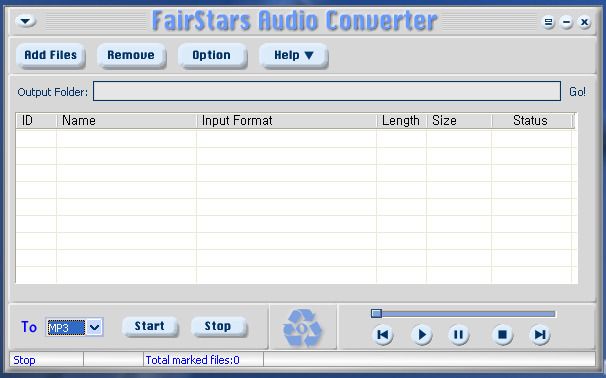606x378 pixels.
Task: Skip to the next track
Action: click(x=540, y=335)
